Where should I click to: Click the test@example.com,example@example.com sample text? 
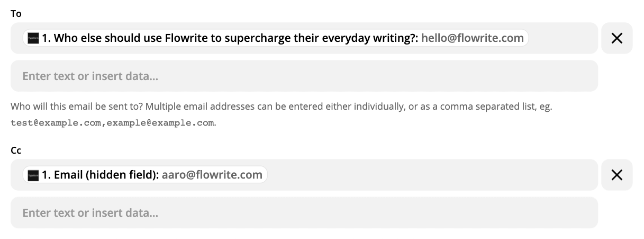(x=113, y=123)
